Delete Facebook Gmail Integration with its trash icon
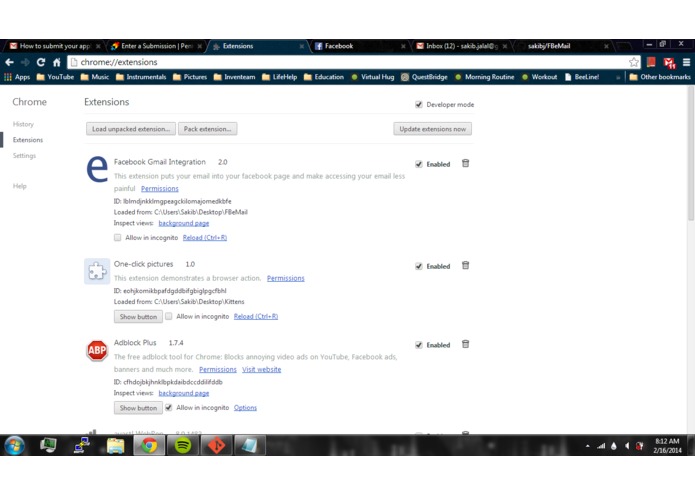This screenshot has height=494, width=695. [x=465, y=163]
